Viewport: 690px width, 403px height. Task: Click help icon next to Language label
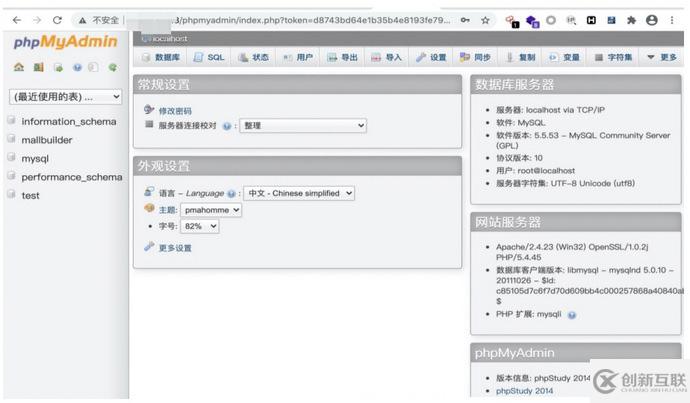pyautogui.click(x=231, y=194)
